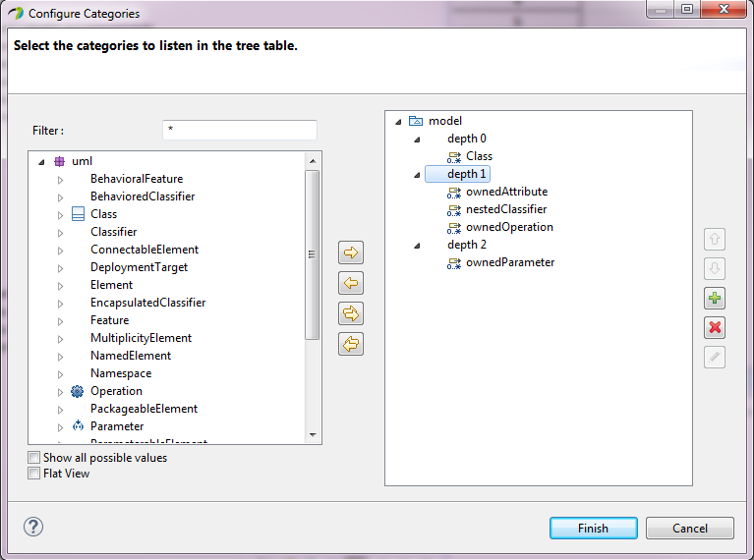
Task: Collapse the depth 1 node
Action: pos(417,175)
